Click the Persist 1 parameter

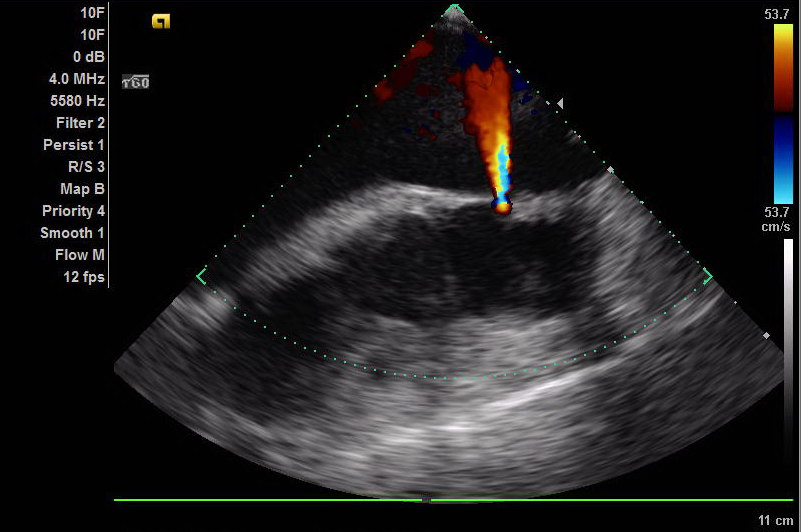click(74, 145)
